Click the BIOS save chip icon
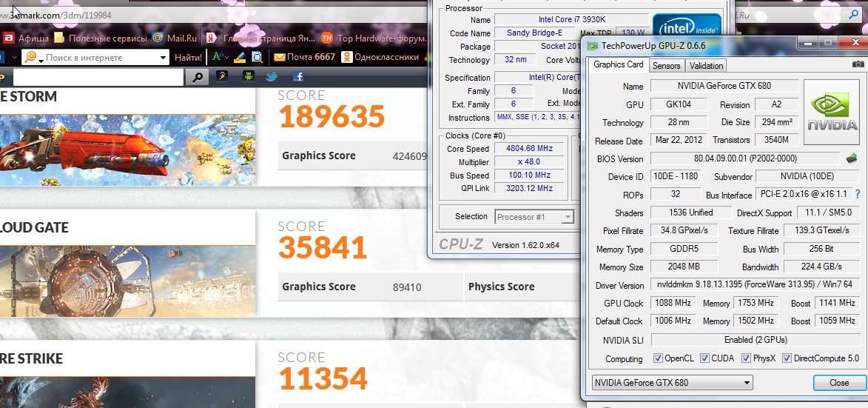 point(852,158)
